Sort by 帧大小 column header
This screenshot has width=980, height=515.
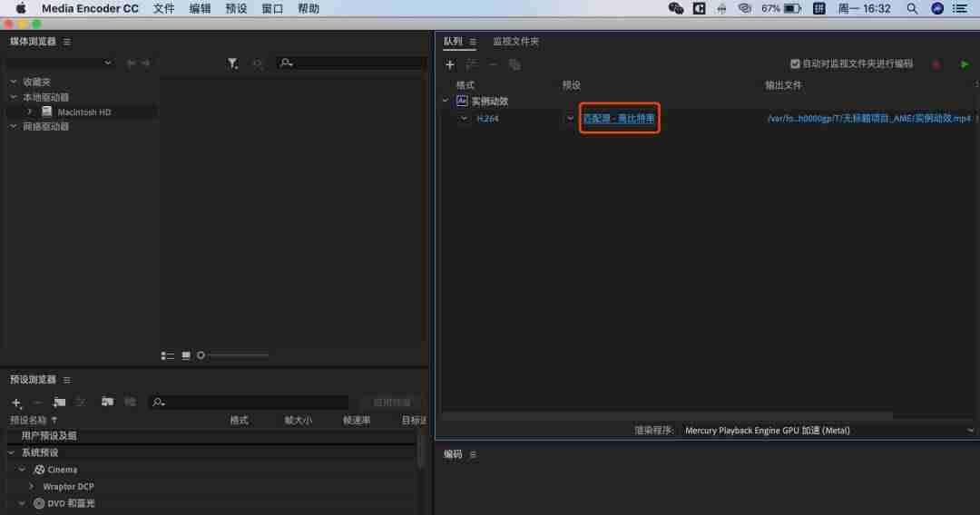click(299, 420)
